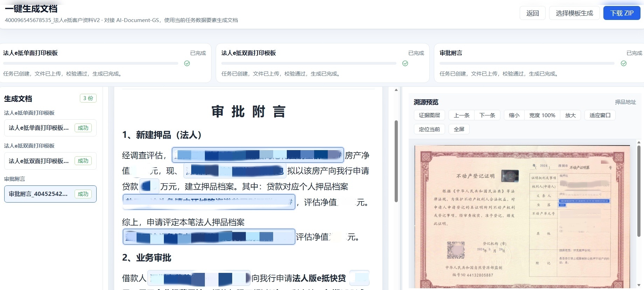Click the property certificate image preview
The height and width of the screenshot is (290, 644).
[x=522, y=217]
